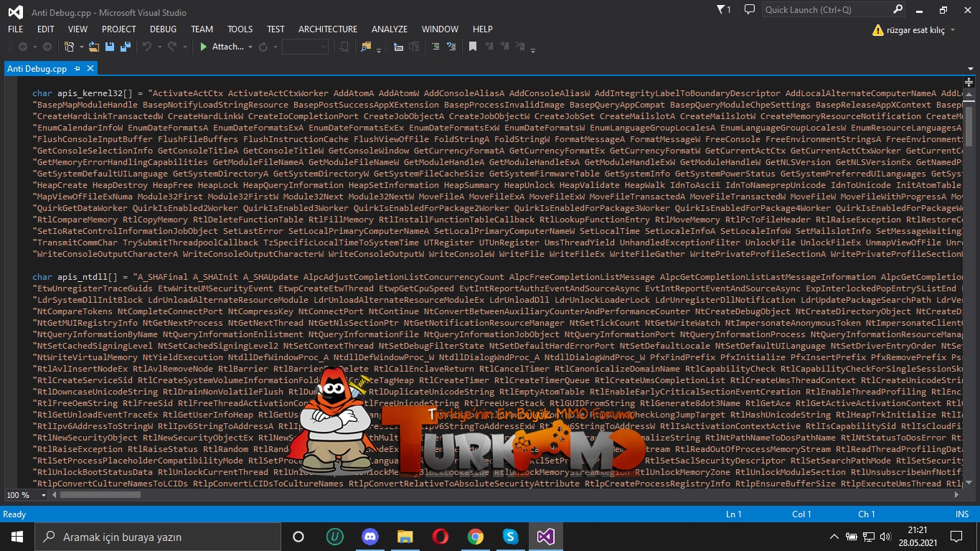Click the Save All icon
This screenshot has width=980, height=551.
coord(126,47)
